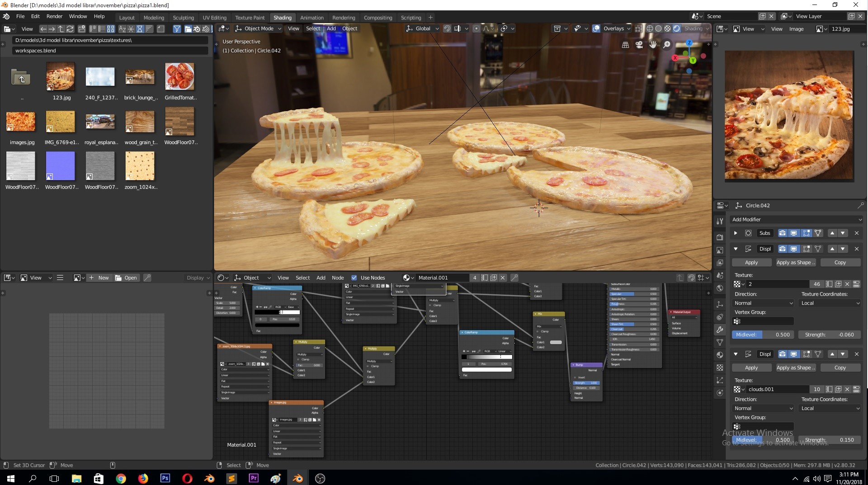Expand the collapsed Subs modifier panel
The height and width of the screenshot is (485, 868).
click(x=735, y=233)
